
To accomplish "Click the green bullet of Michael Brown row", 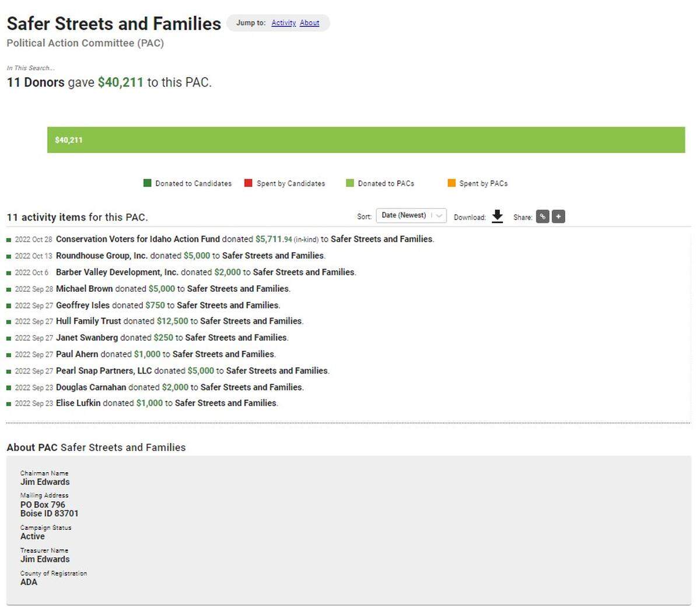I will 9,289.
